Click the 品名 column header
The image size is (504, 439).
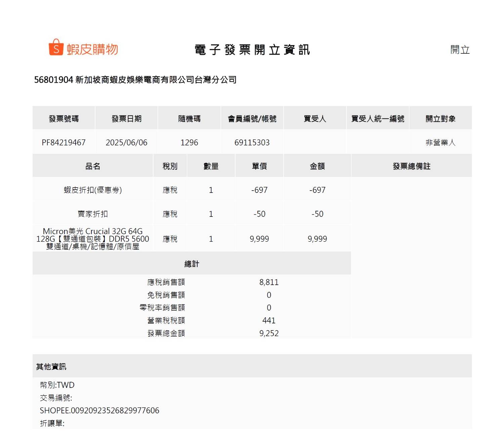coord(93,166)
